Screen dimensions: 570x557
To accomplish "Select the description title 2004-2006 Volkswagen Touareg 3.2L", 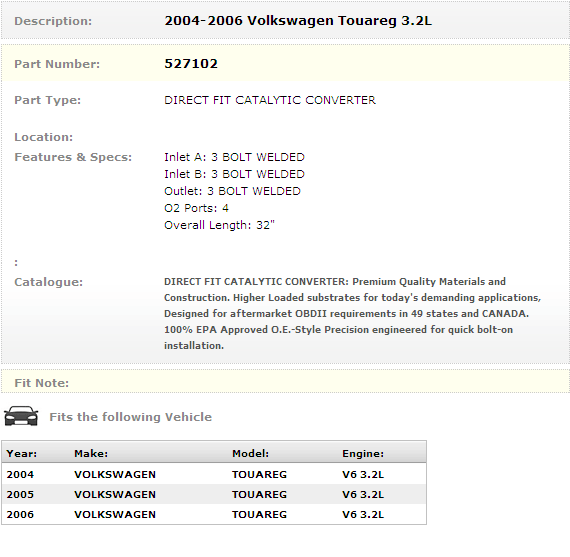I will coord(298,21).
